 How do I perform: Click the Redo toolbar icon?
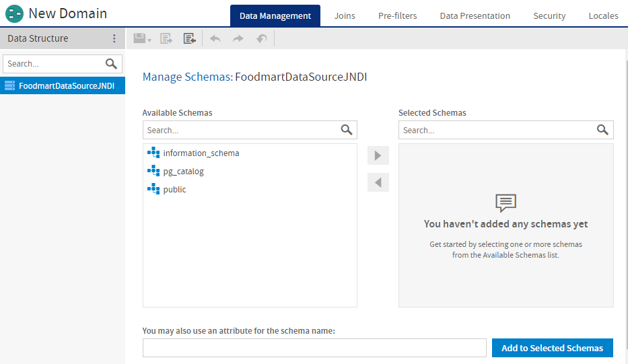click(238, 38)
